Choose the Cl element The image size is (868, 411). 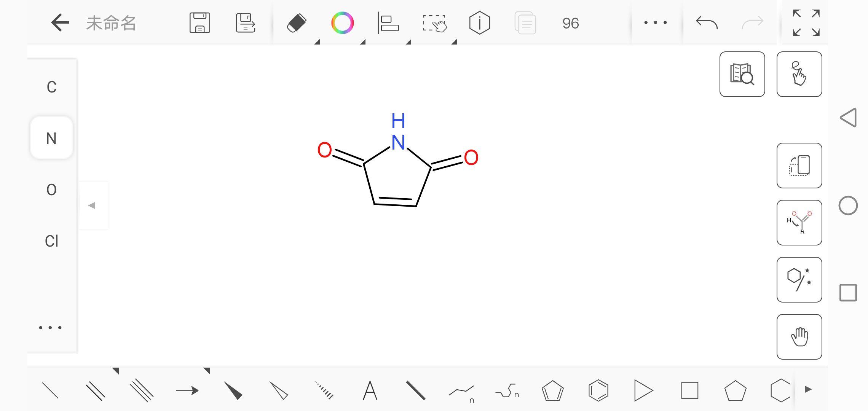51,241
